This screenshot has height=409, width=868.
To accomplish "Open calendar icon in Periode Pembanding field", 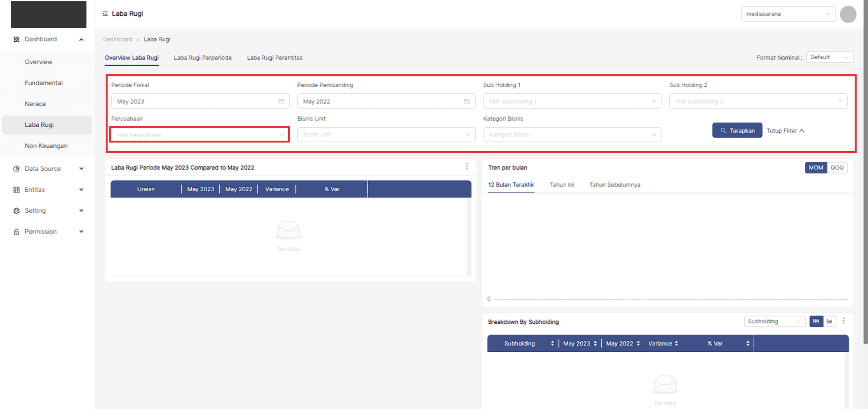I will [x=467, y=102].
